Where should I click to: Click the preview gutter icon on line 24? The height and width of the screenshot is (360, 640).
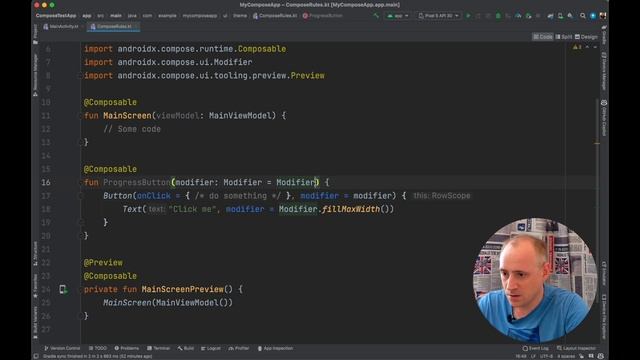pos(63,289)
